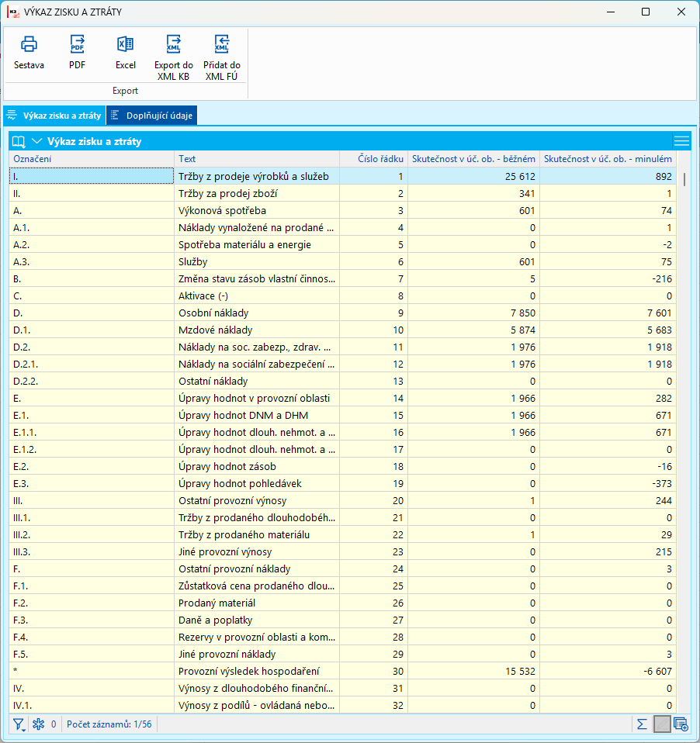
Task: Sort by Číslo řádku column header
Action: click(374, 159)
